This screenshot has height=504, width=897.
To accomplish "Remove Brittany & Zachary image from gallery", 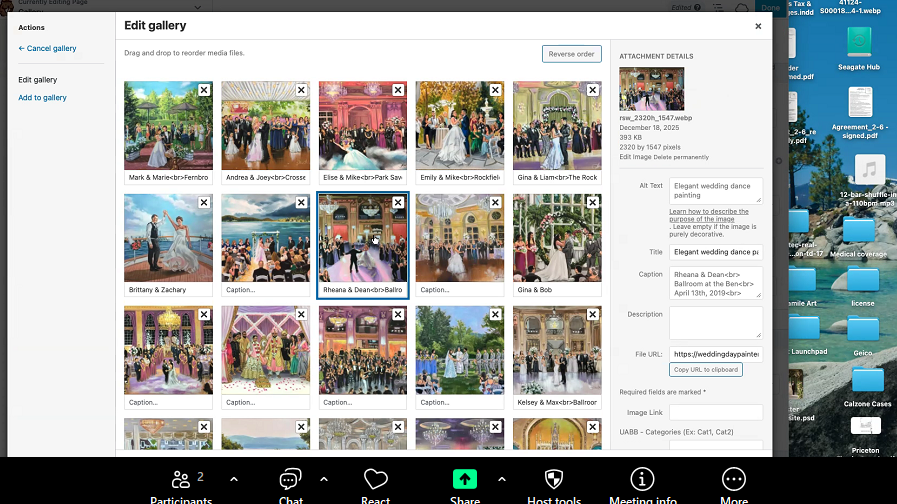I will 204,202.
